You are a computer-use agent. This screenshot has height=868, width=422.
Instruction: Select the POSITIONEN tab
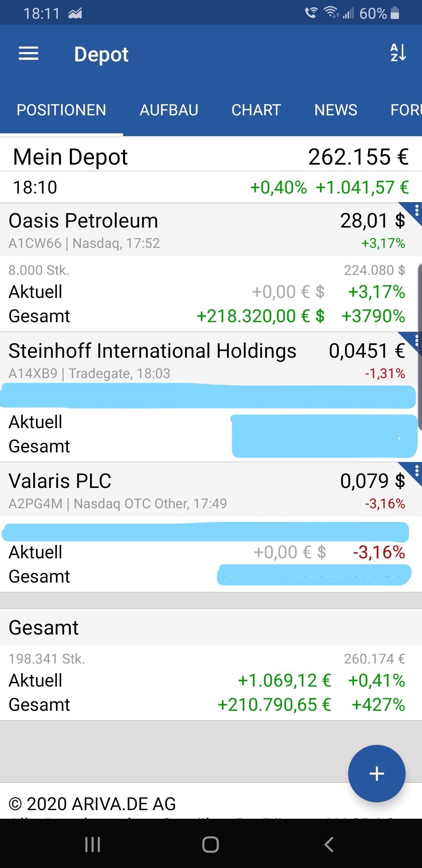pos(61,110)
